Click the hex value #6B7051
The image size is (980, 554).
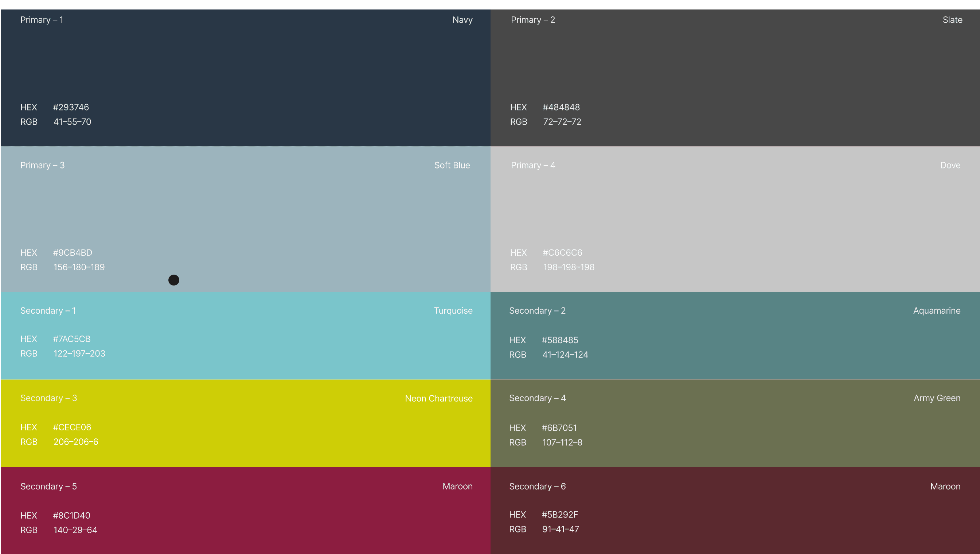(559, 428)
